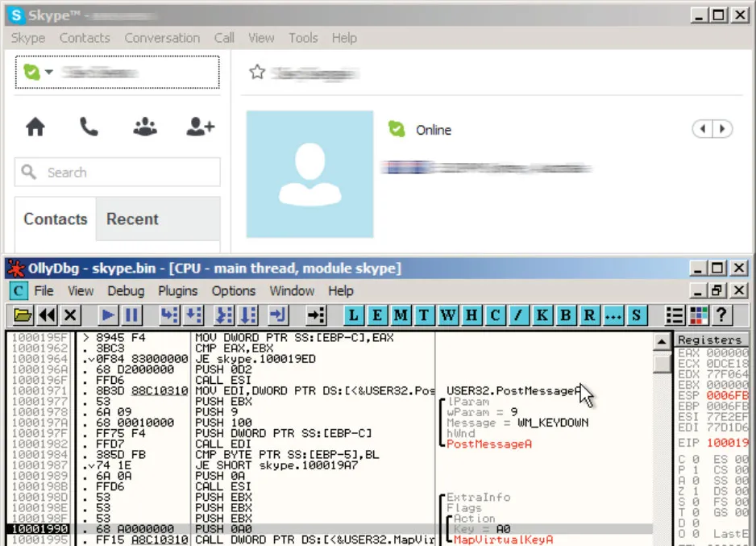Click the OllyDbg C system menu icon
The image size is (756, 546).
[x=19, y=291]
